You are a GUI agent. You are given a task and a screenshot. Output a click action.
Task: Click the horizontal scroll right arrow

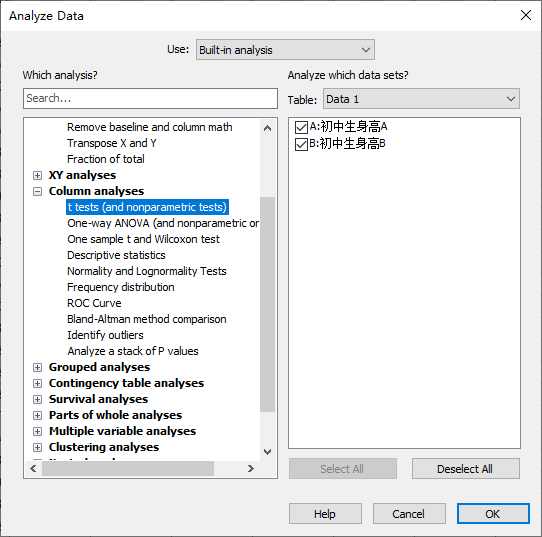tap(251, 469)
